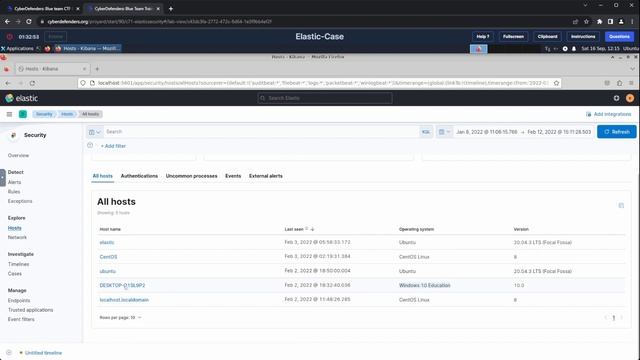Screen dimensions: 640x360
Task: Sort by Last seen arrow
Action: point(312,229)
